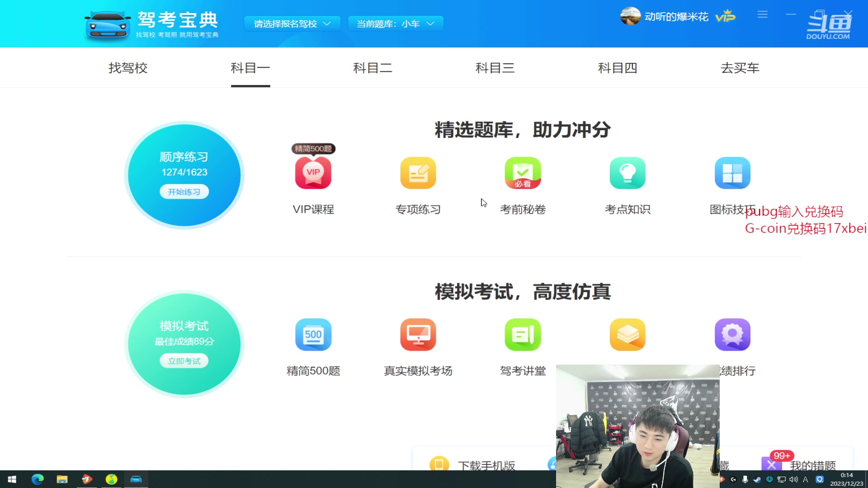This screenshot has width=868, height=488.
Task: Open the 当前题库 小车 question bank dropdown
Action: point(396,23)
